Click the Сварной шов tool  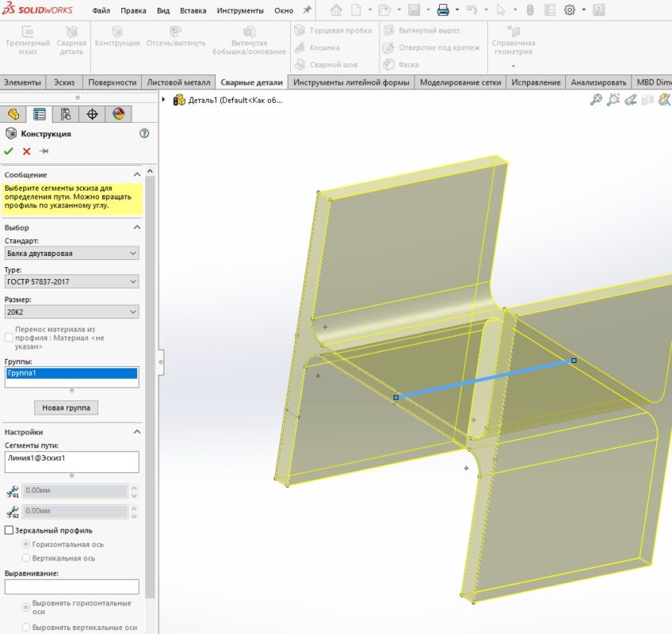pyautogui.click(x=326, y=65)
